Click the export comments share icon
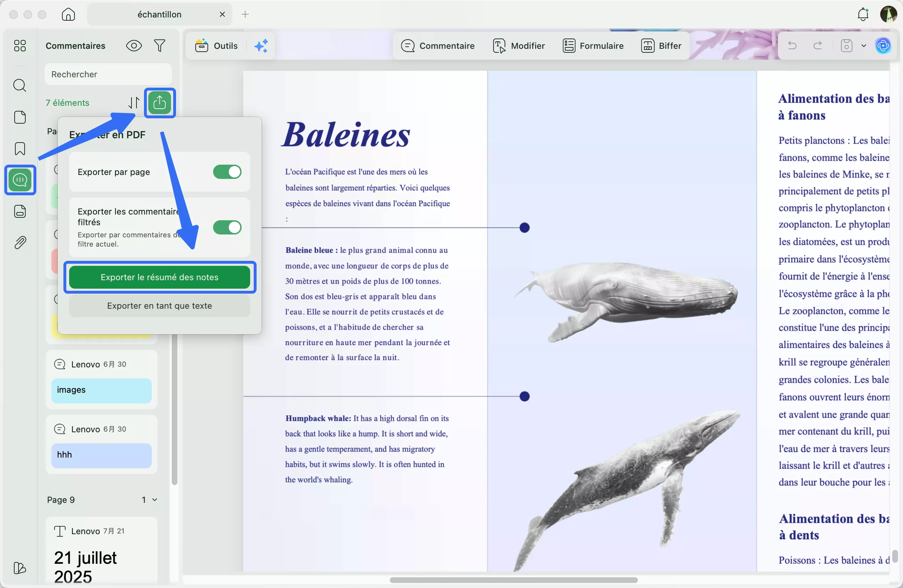The height and width of the screenshot is (588, 903). click(x=159, y=103)
